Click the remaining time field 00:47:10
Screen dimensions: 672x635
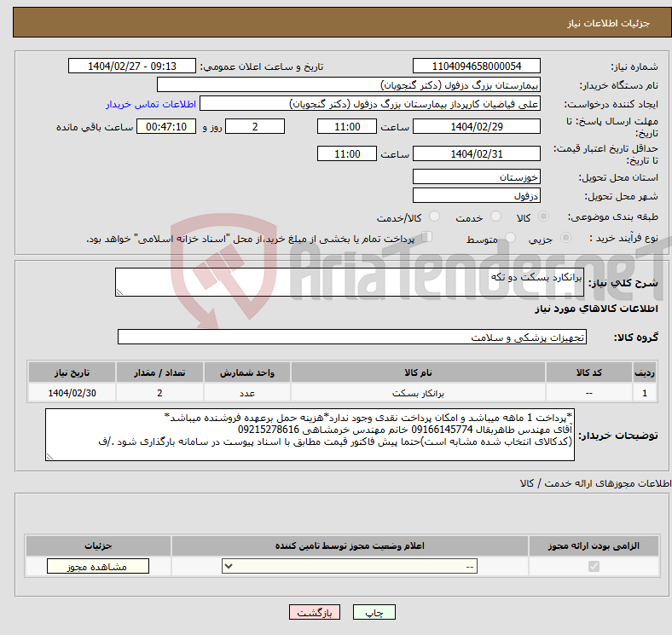[166, 126]
